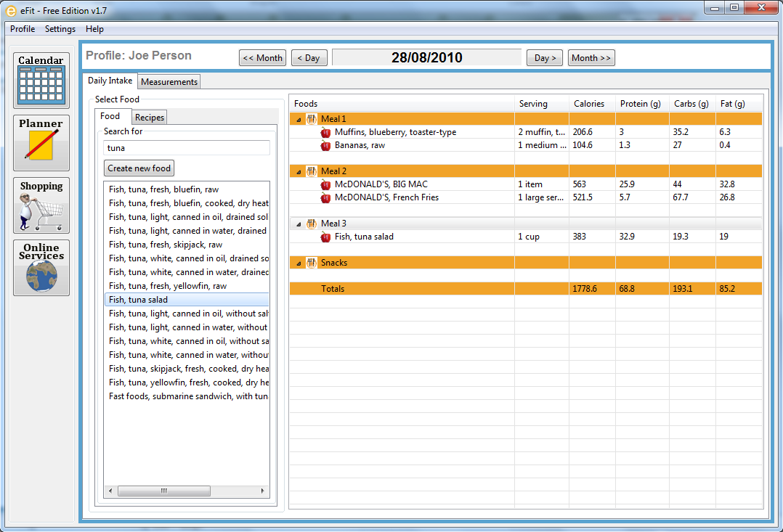The image size is (783, 532).
Task: Jump forward with Month >> button
Action: 591,58
